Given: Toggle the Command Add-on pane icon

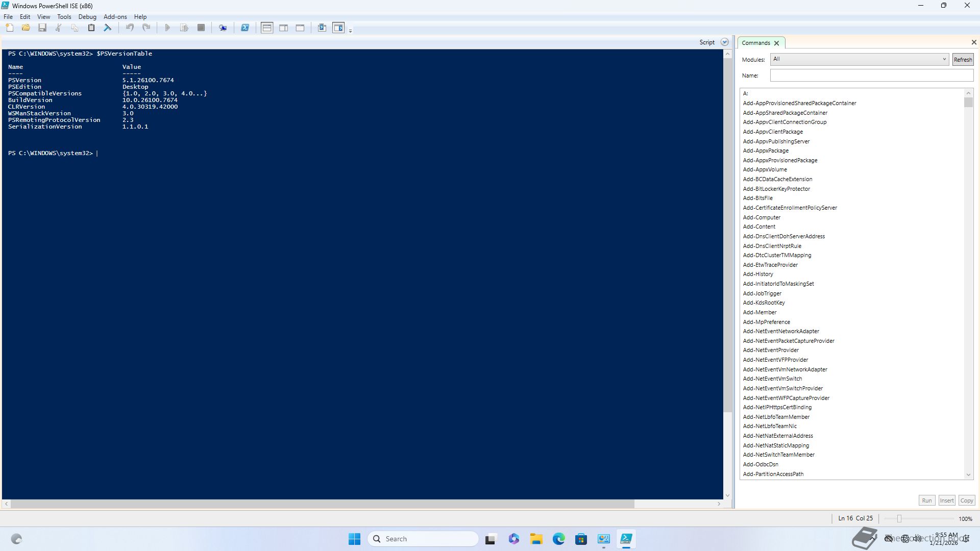Looking at the screenshot, I should pyautogui.click(x=338, y=28).
